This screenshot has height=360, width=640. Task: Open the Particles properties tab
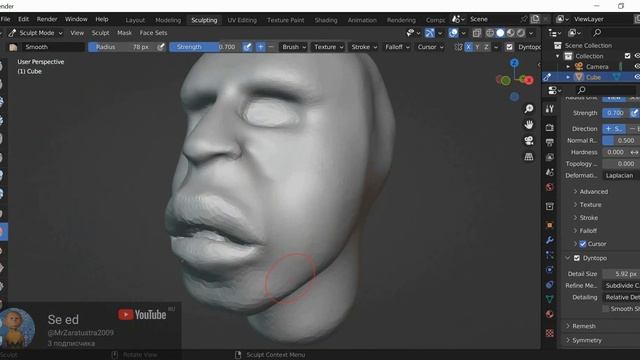550,255
